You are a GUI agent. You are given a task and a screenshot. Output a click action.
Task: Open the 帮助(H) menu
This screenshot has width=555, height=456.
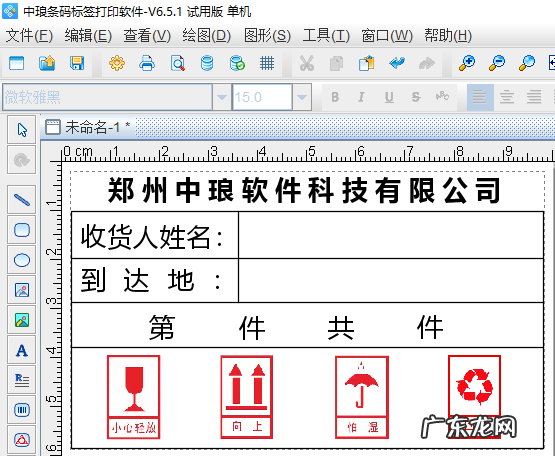coord(448,36)
